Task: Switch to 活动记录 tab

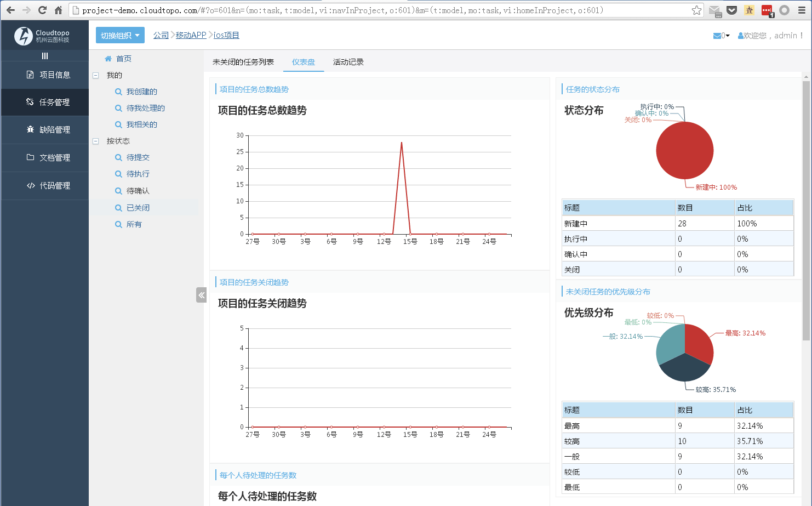Action: 348,62
